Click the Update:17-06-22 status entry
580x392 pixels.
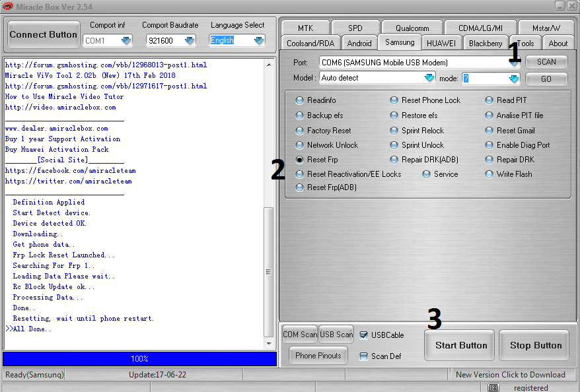pos(158,375)
